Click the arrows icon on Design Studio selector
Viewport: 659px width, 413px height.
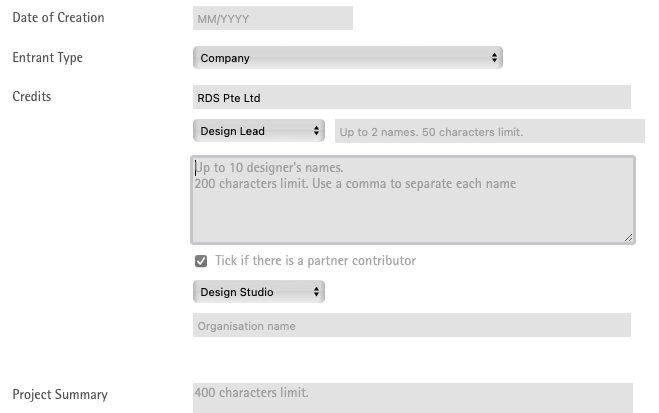317,292
